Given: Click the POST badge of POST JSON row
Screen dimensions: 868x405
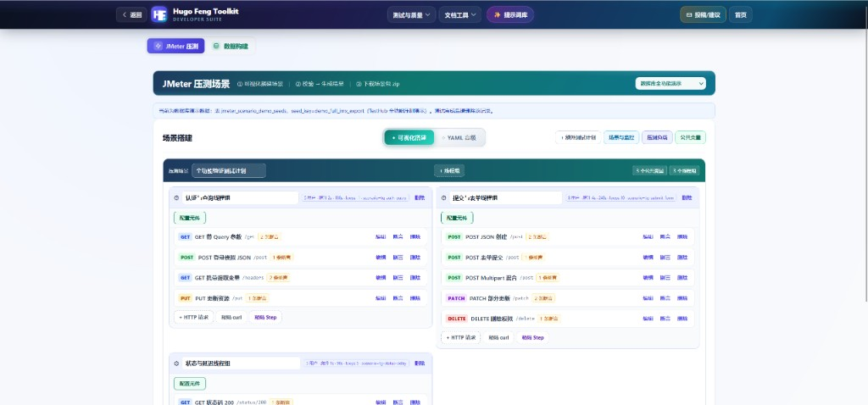Looking at the screenshot, I should pyautogui.click(x=454, y=236).
